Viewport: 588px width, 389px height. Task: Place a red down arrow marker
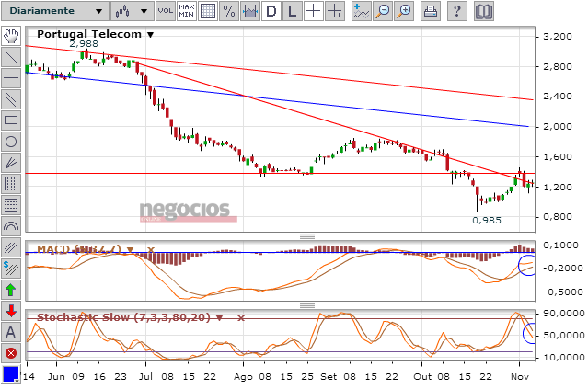pos(11,311)
